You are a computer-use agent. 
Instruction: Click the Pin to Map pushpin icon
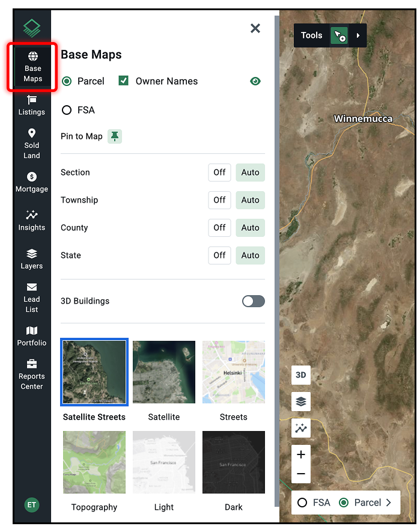(x=115, y=136)
